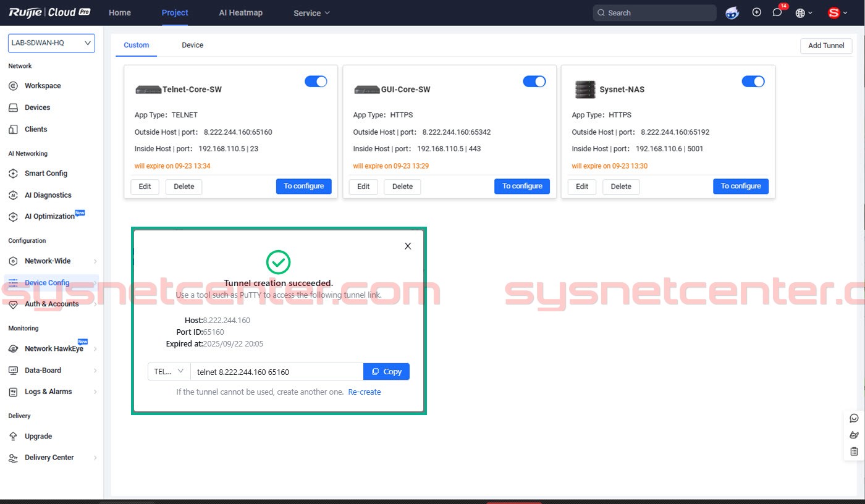The image size is (865, 504).
Task: Delete the Telnet-Core-SW tunnel
Action: [x=184, y=187]
